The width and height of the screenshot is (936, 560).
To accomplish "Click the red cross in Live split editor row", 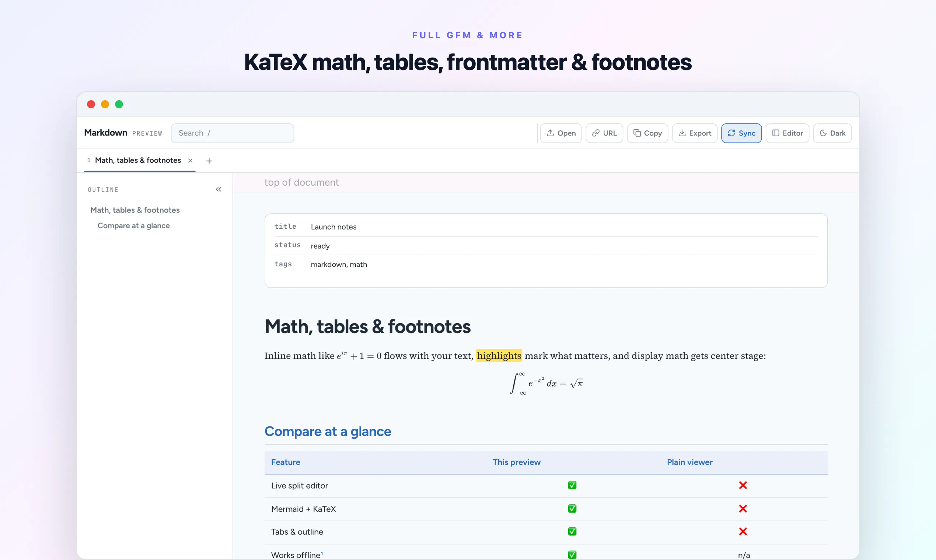I will click(x=743, y=486).
